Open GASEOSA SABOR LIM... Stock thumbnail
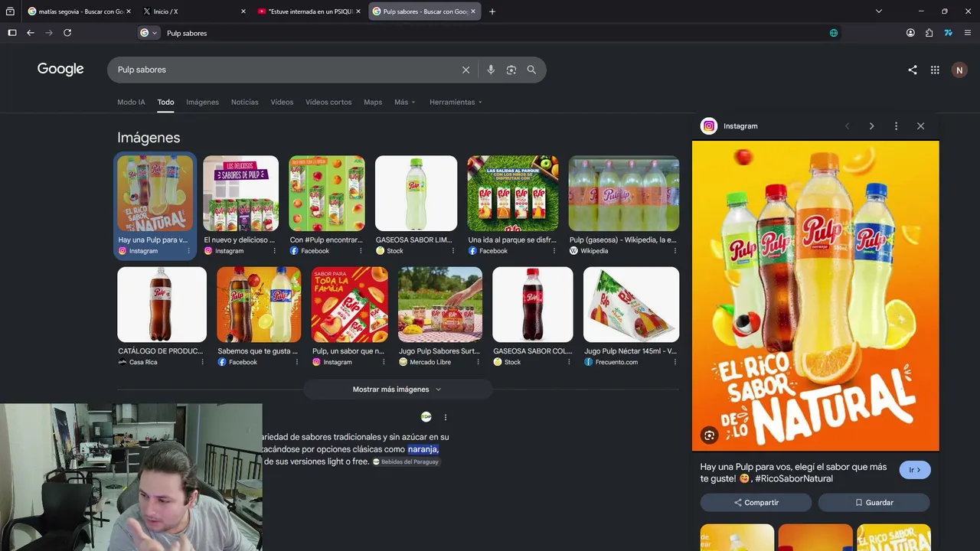Screen dimensions: 980x551 point(416,194)
